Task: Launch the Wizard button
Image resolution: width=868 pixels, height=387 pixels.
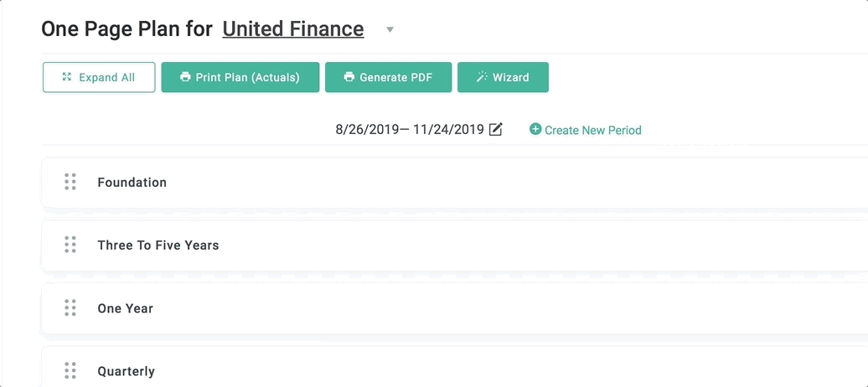Action: [503, 77]
